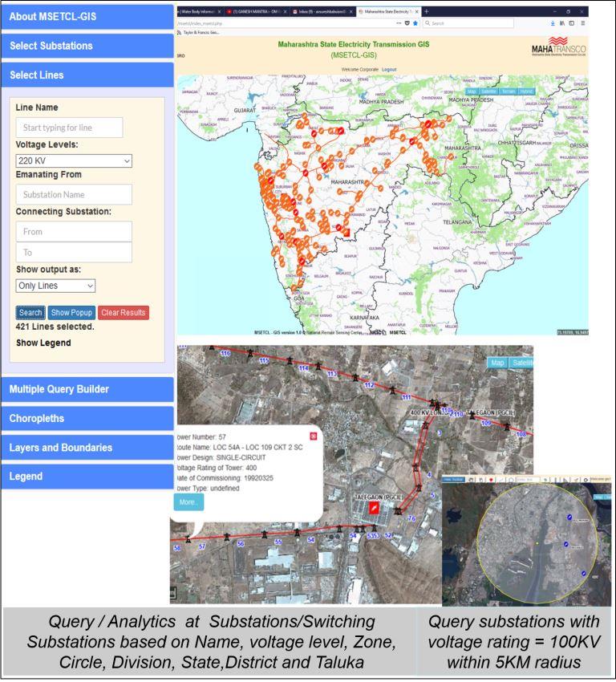Image resolution: width=616 pixels, height=682 pixels.
Task: Expand the Layers and Boundaries panel
Action: pos(87,447)
